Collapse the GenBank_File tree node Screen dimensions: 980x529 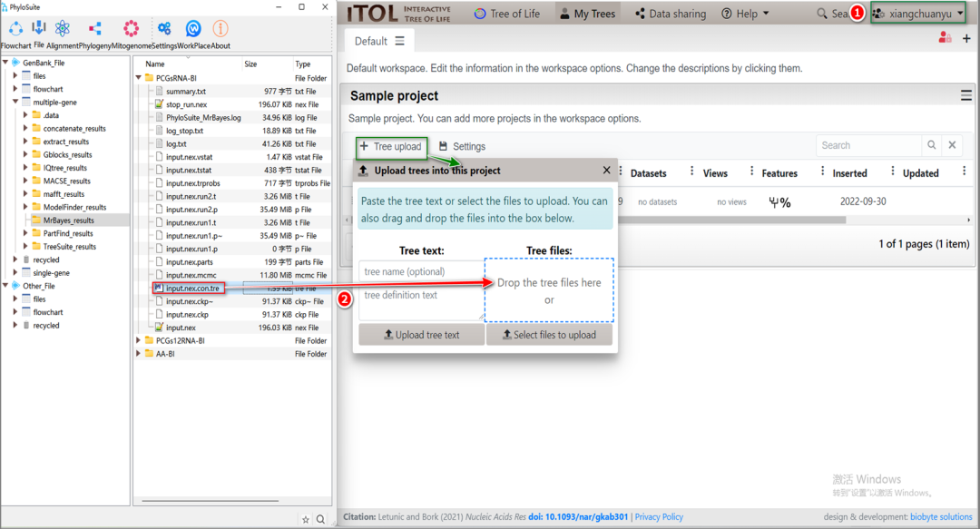tap(5, 63)
